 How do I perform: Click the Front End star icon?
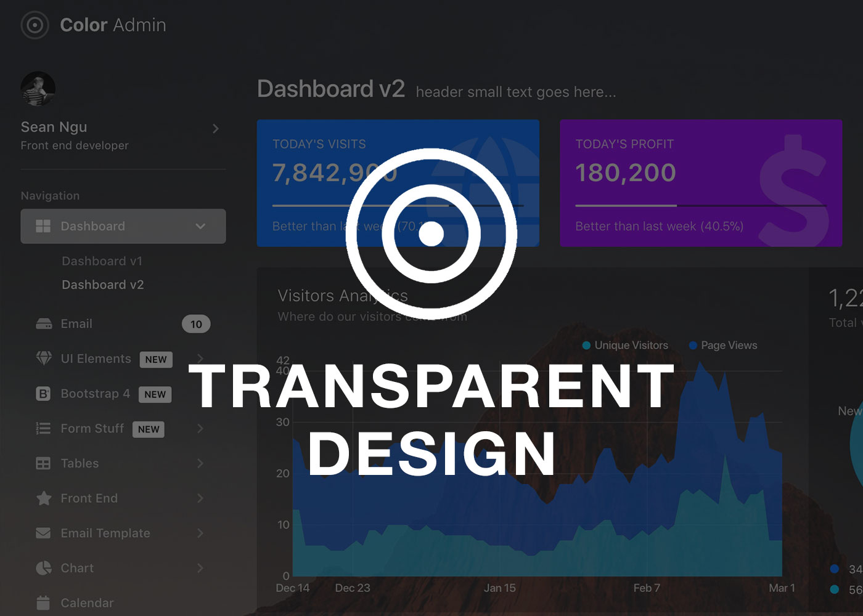(44, 498)
